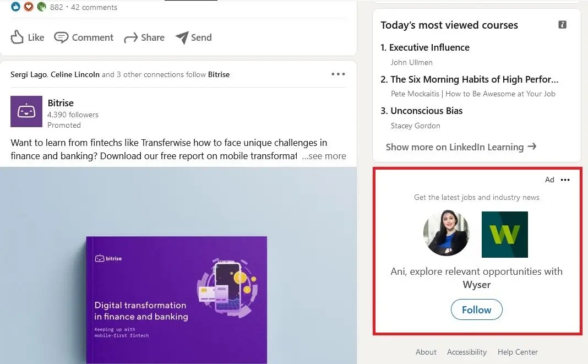Open the Comment speech bubble icon
The height and width of the screenshot is (364, 588).
(61, 37)
